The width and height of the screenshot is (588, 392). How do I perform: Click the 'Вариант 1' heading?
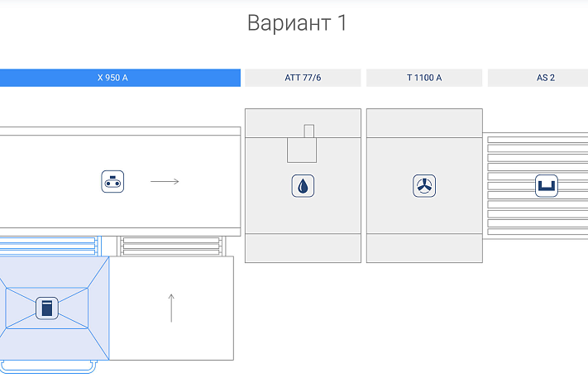coord(297,23)
